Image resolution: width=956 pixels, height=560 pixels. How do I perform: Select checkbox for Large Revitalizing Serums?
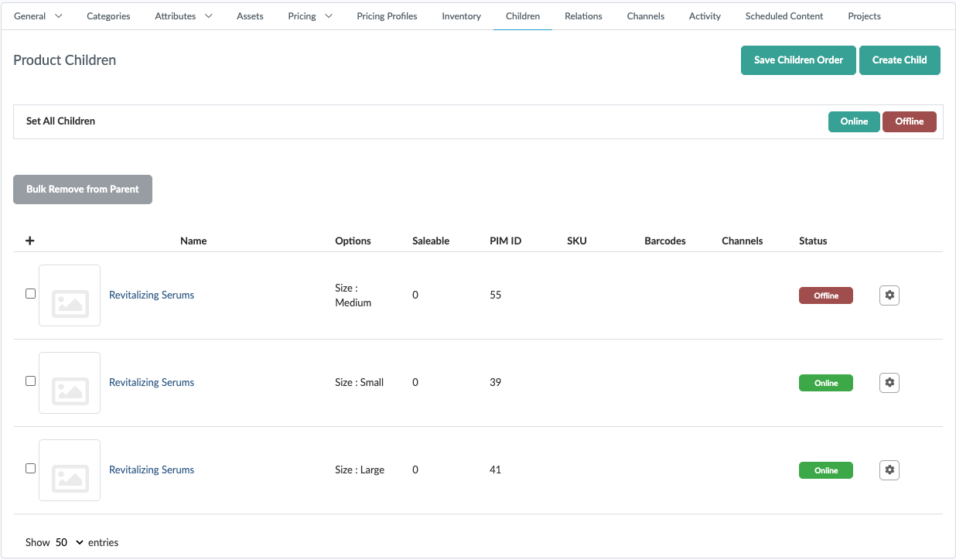pos(31,469)
